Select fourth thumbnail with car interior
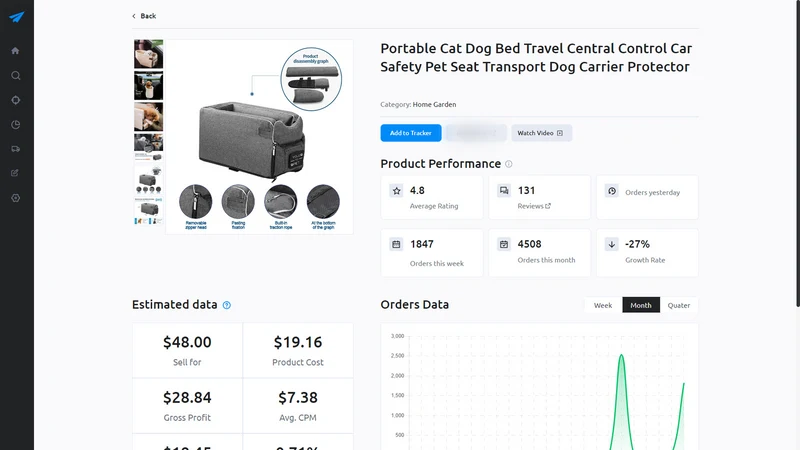This screenshot has height=450, width=800. point(148,148)
